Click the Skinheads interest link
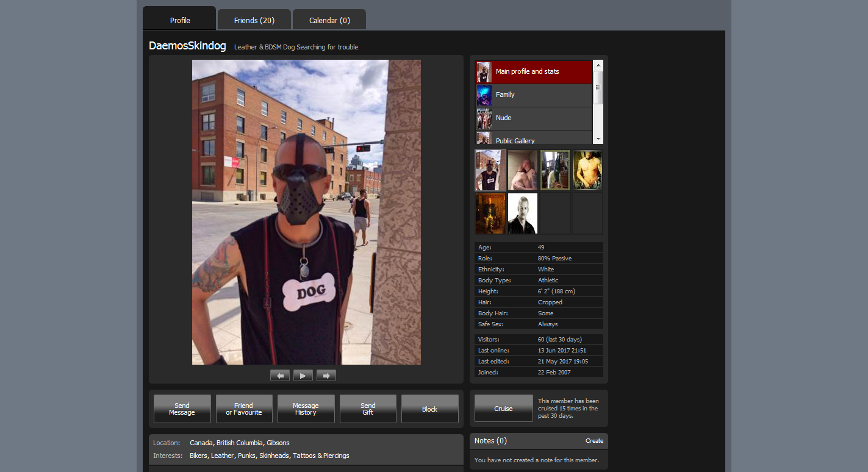The height and width of the screenshot is (472, 868). click(x=274, y=456)
